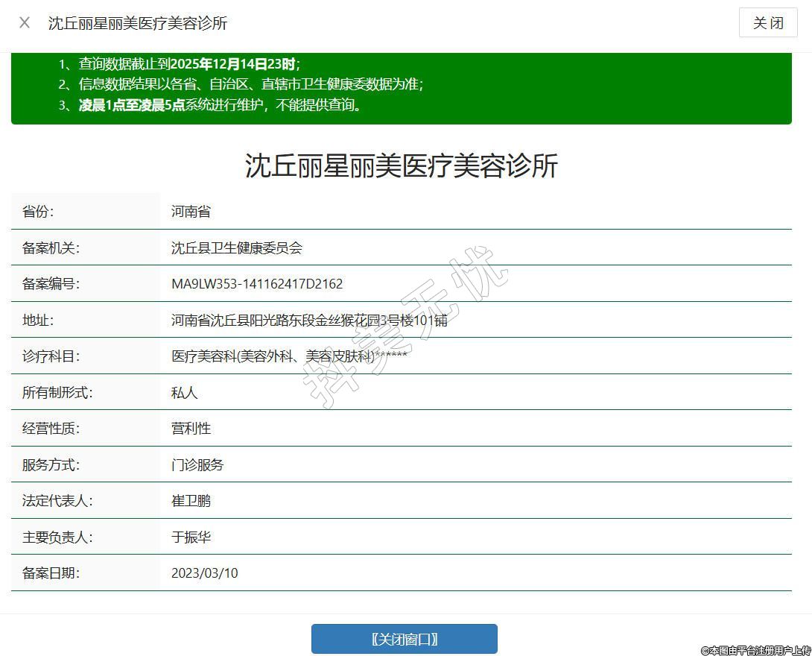Select the 河南省 province value
The width and height of the screenshot is (812, 656).
click(191, 212)
